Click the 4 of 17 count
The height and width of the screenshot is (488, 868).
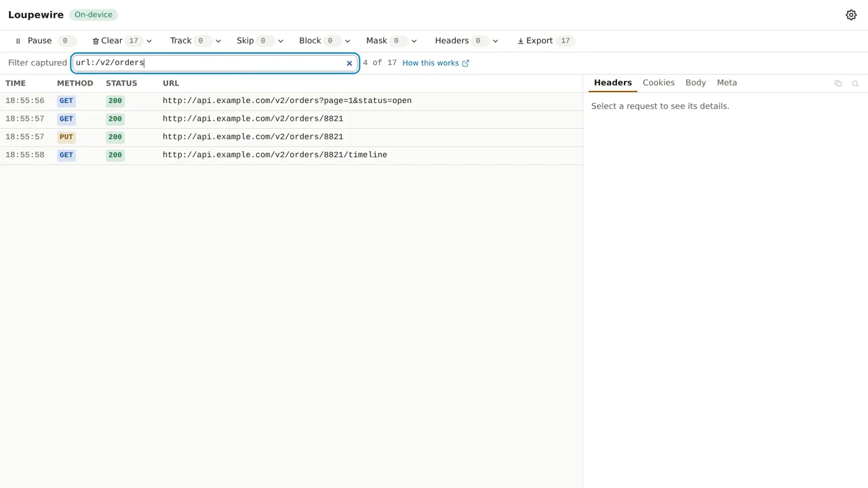(x=380, y=63)
